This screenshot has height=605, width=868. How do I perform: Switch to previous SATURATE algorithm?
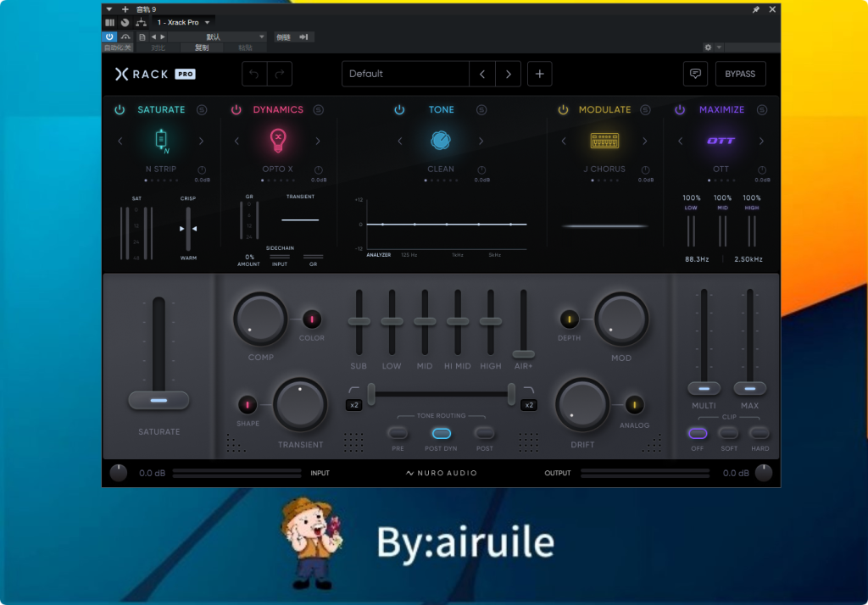coord(120,142)
